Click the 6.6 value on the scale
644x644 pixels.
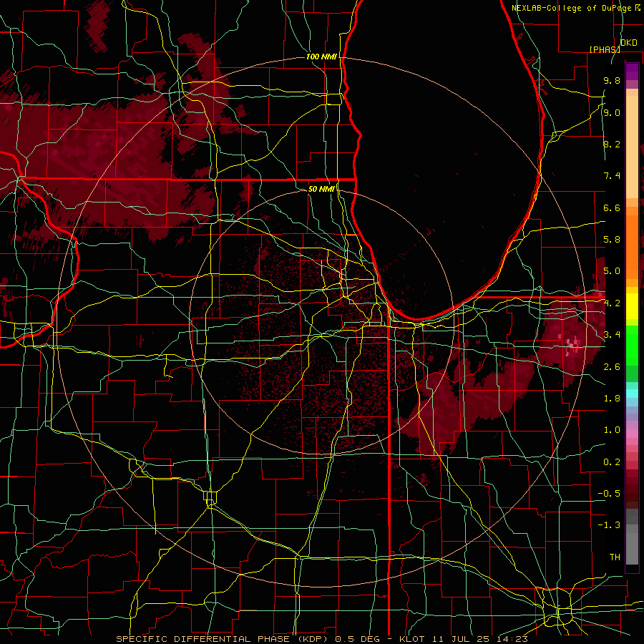point(612,208)
